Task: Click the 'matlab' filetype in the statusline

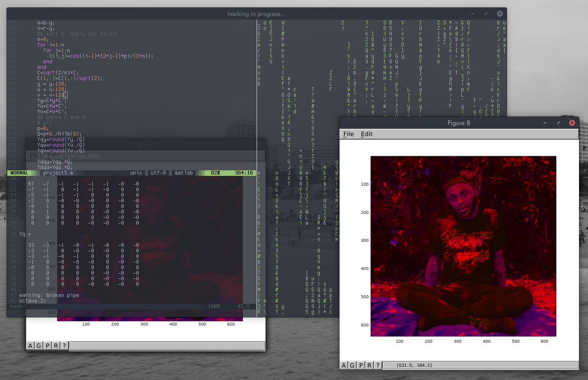Action: [x=184, y=173]
